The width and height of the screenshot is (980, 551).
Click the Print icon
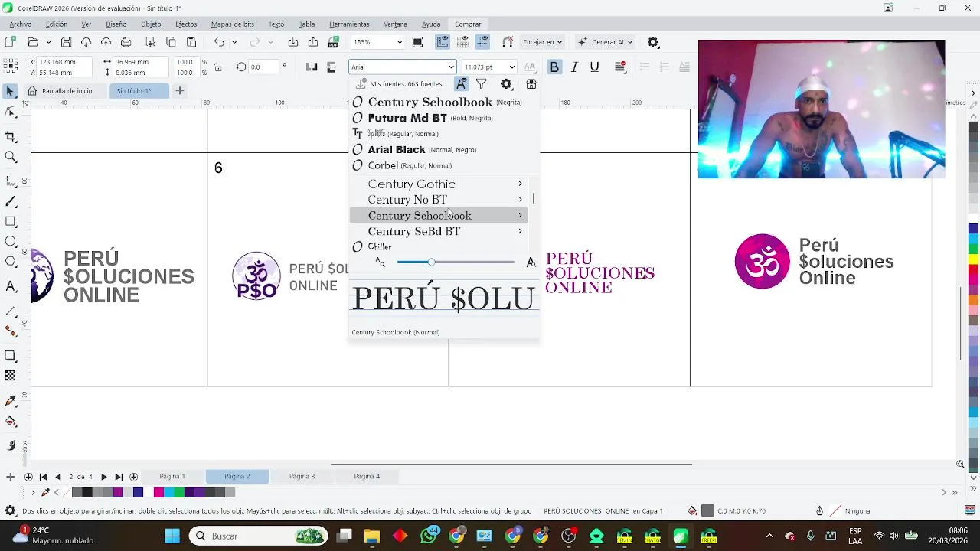click(126, 42)
